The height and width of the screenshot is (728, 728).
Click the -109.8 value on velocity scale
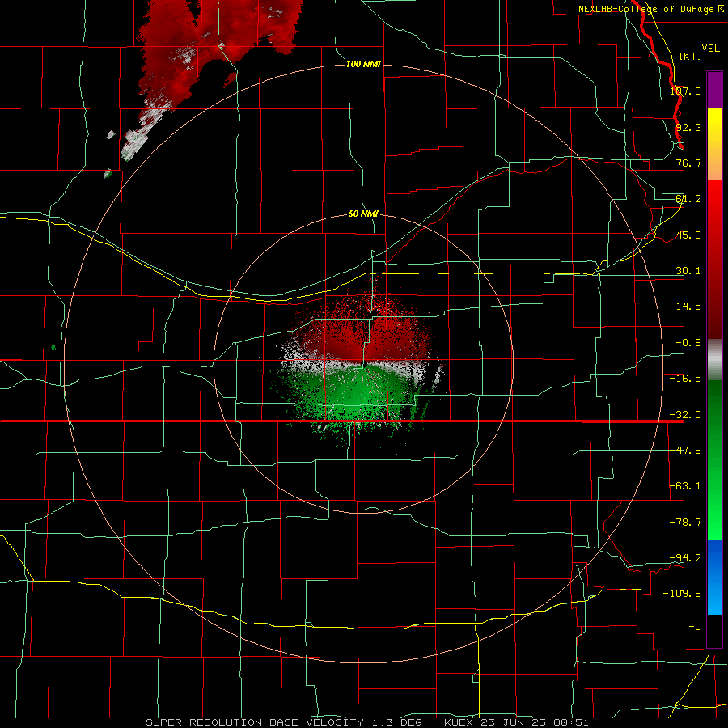(683, 594)
